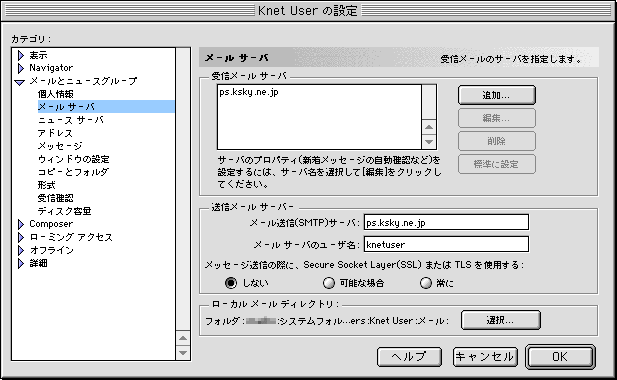Collapse the メールとニュースグループ category
The height and width of the screenshot is (380, 617).
[20, 82]
